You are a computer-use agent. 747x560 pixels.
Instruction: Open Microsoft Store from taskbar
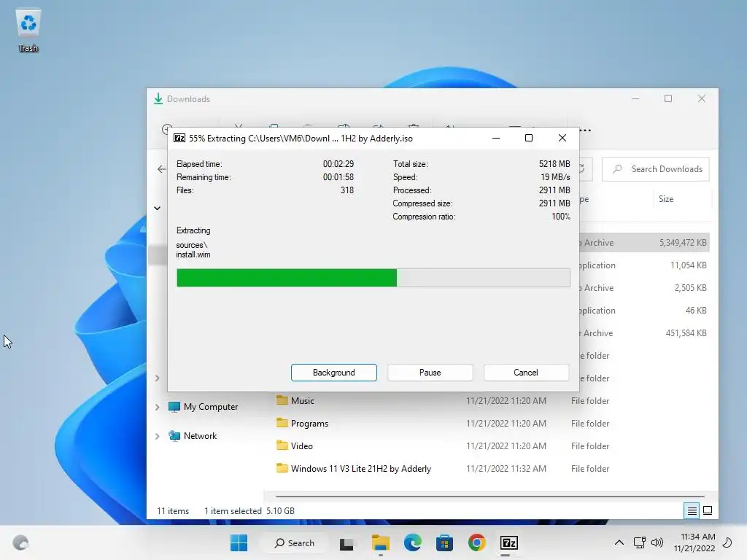point(444,542)
